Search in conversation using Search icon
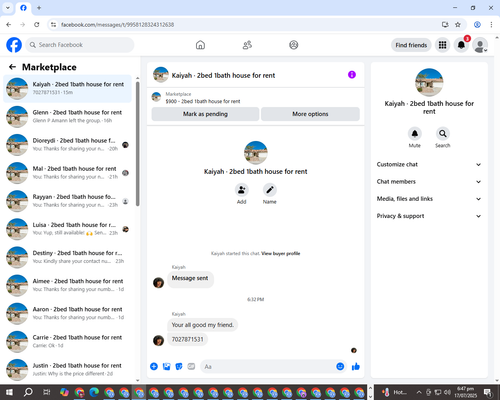This screenshot has width=500, height=400. tap(443, 134)
